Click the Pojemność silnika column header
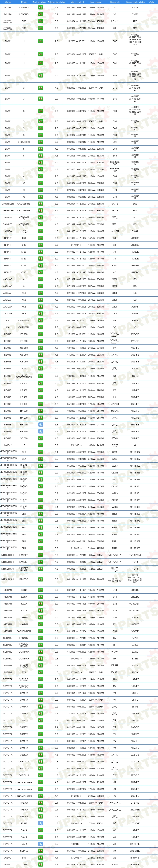Image resolution: width=158 pixels, height=868 pixels. pyautogui.click(x=56, y=2)
